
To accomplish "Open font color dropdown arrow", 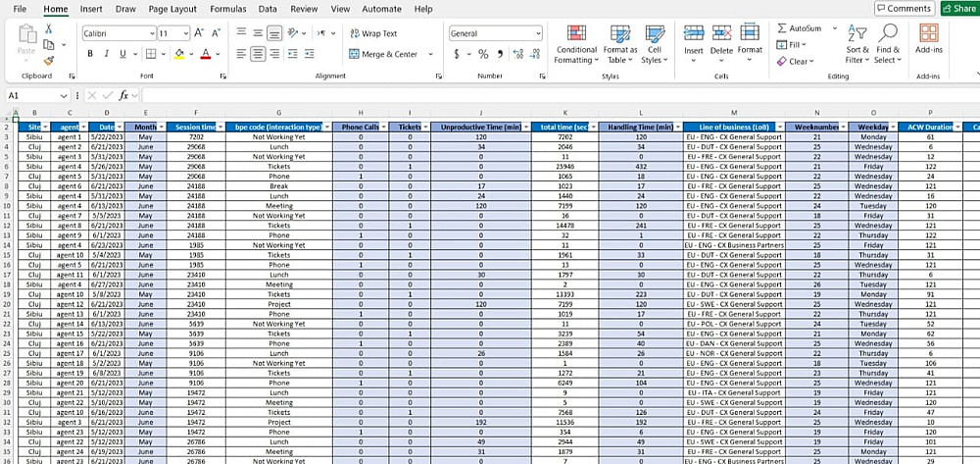I will tap(218, 54).
